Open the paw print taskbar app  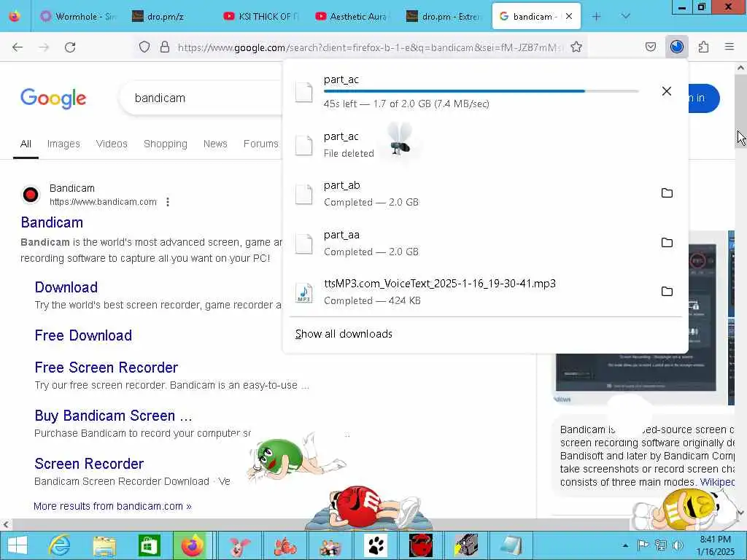[376, 545]
